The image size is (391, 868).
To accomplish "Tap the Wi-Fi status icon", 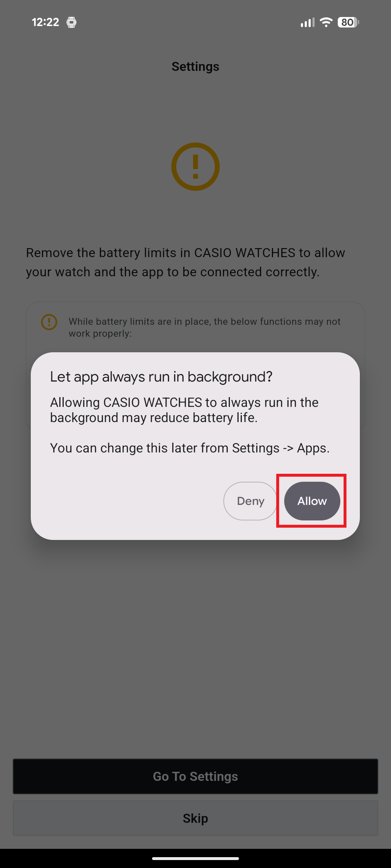I will coord(326,22).
